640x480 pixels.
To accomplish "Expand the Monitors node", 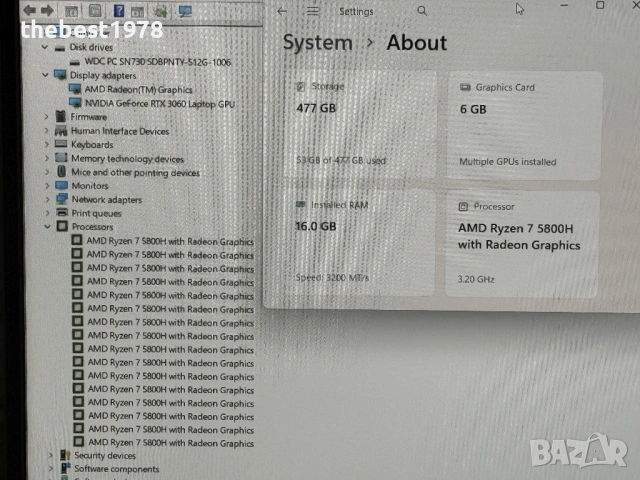I will pyautogui.click(x=47, y=186).
